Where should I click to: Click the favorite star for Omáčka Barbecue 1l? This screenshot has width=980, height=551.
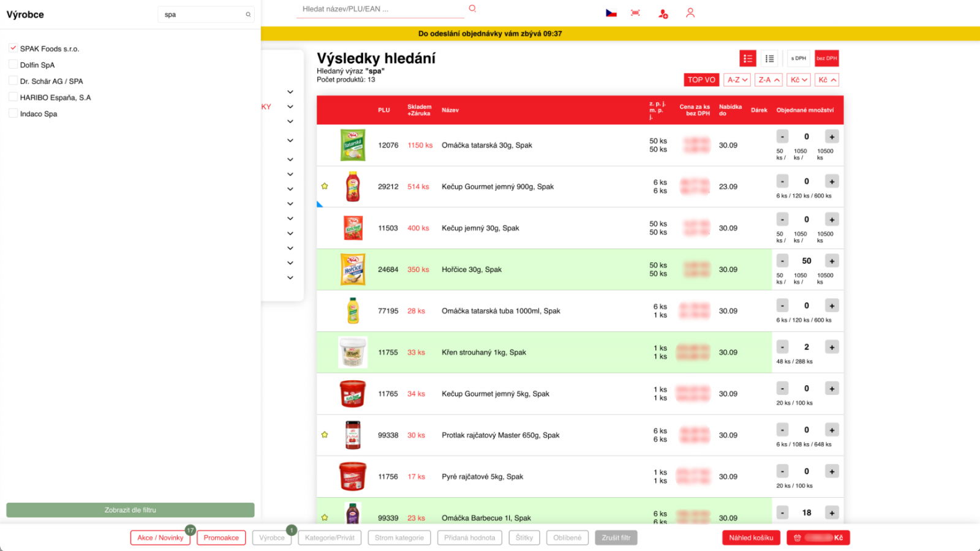tap(325, 517)
